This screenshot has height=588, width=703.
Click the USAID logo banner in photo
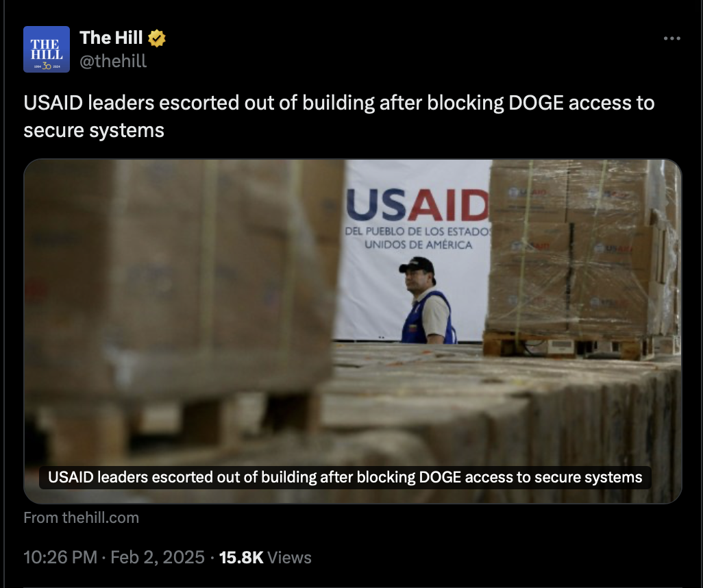point(417,206)
